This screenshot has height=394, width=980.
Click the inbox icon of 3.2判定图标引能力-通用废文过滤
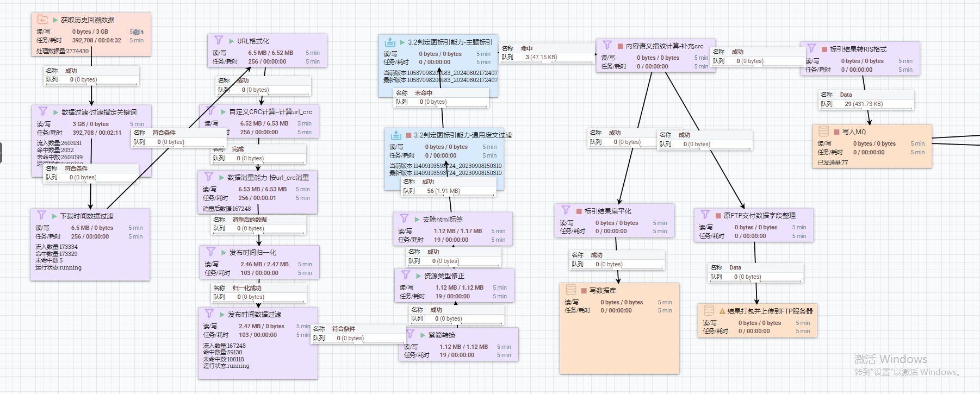[x=396, y=135]
